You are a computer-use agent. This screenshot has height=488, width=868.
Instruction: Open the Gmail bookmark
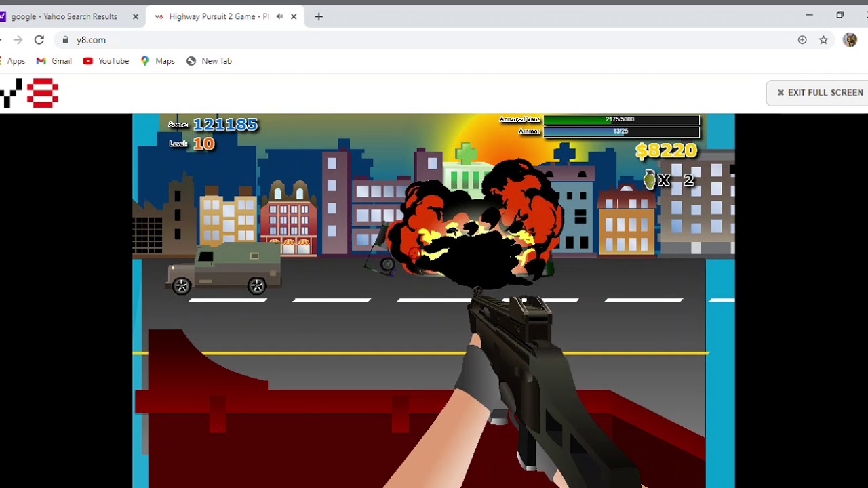coord(54,61)
